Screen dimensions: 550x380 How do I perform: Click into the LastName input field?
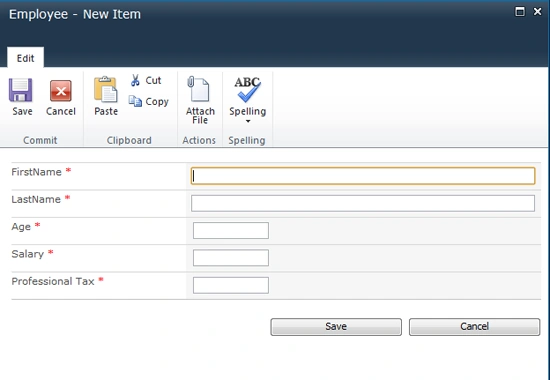click(363, 203)
